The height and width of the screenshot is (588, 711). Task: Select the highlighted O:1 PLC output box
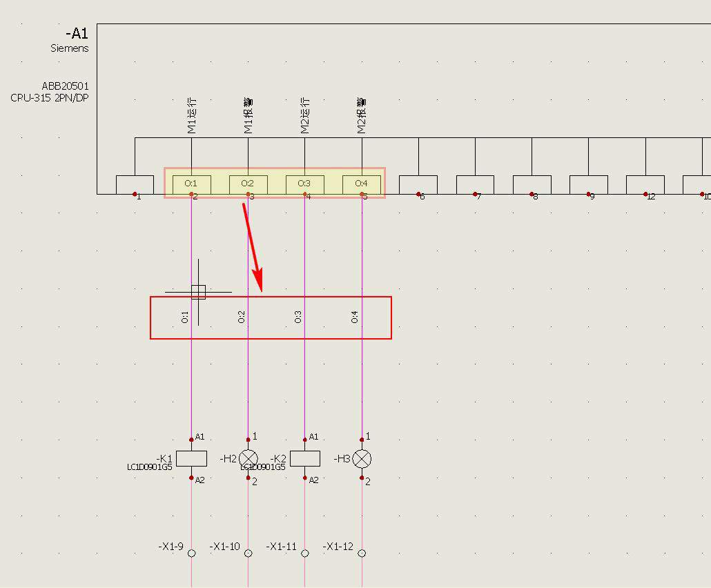pyautogui.click(x=191, y=184)
